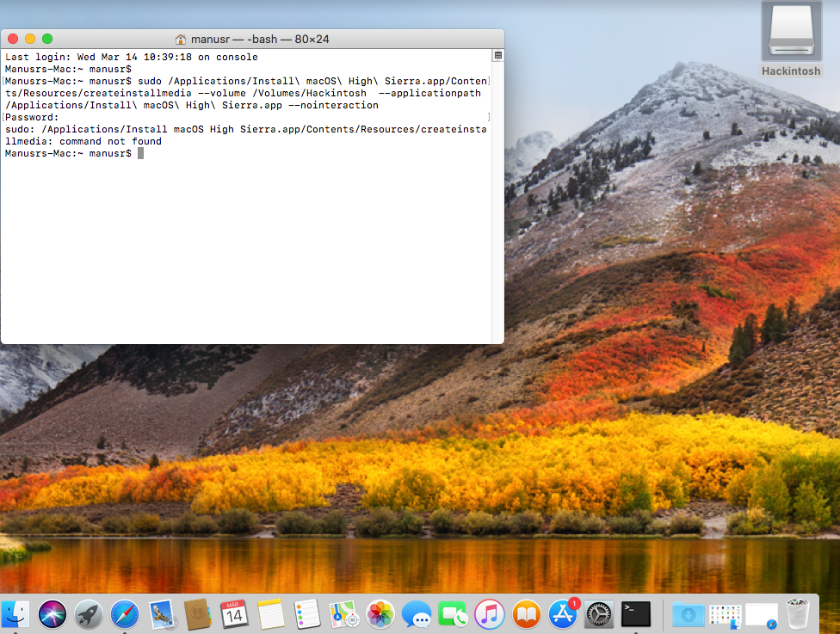Open Launchpad rocket icon

[89, 613]
